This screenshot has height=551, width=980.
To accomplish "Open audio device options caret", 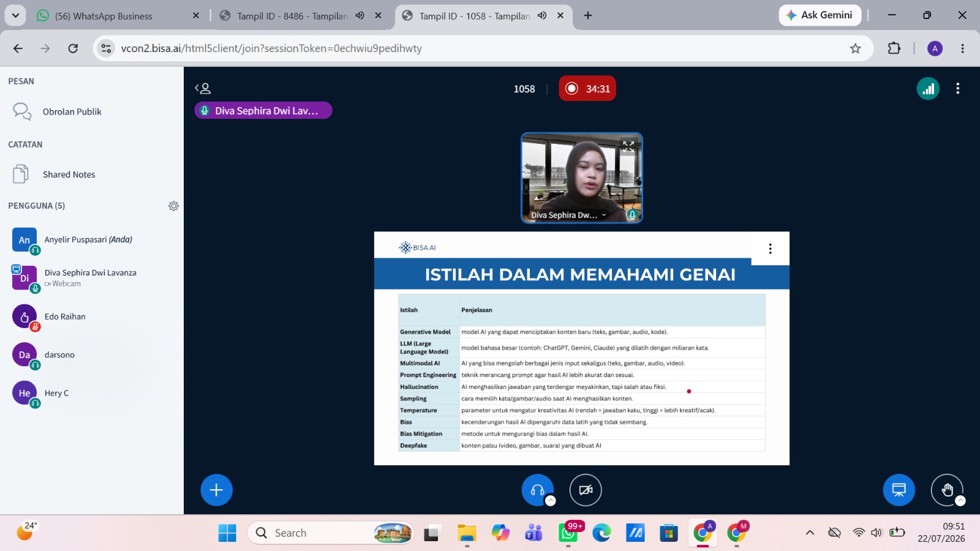I will tap(551, 501).
